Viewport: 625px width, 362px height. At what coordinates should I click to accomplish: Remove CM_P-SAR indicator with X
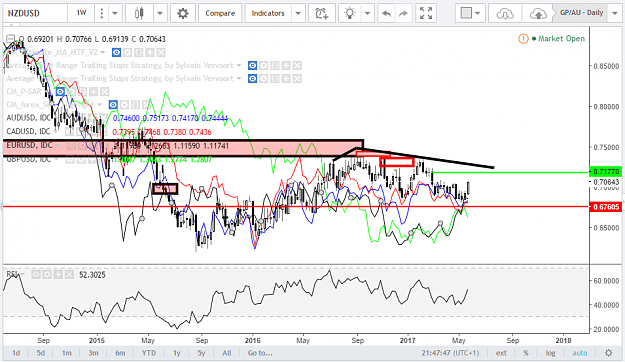click(105, 92)
